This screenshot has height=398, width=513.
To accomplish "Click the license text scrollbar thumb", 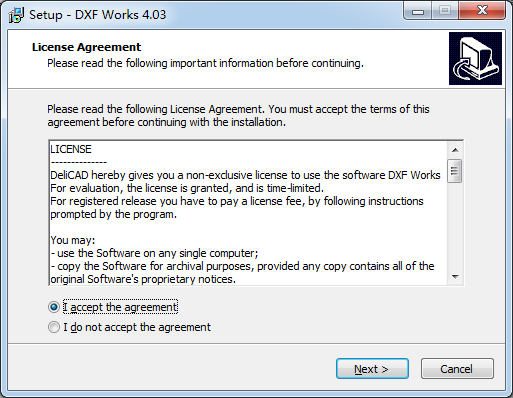I will [x=455, y=171].
